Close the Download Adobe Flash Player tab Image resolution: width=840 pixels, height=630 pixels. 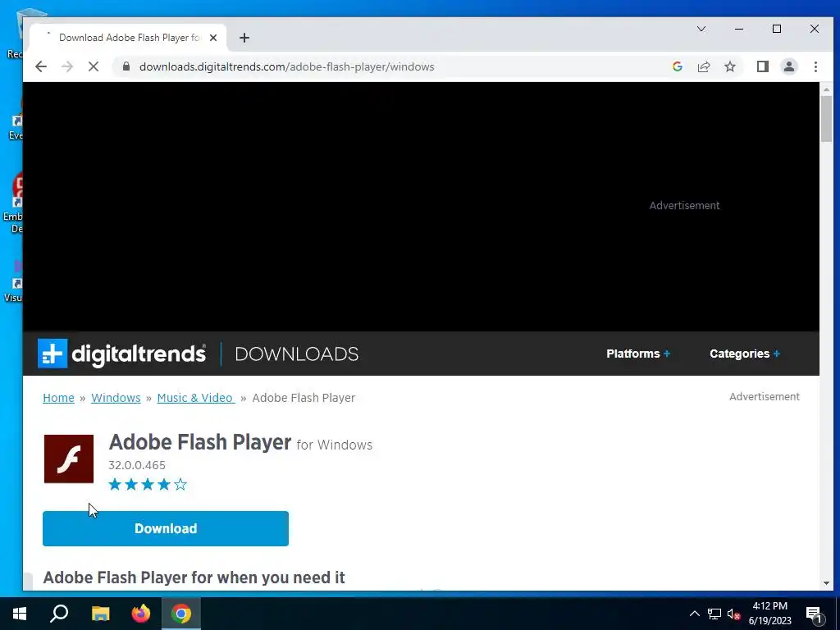[213, 38]
